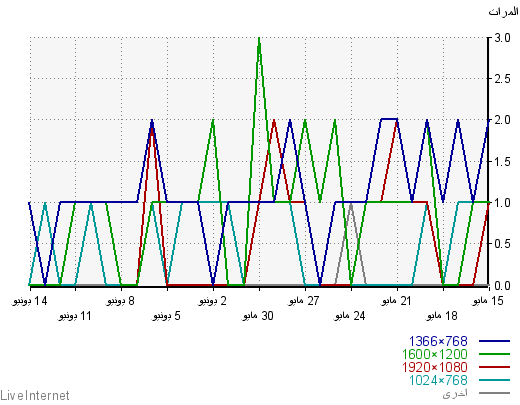
Task: Click the 2.0 y-axis value
Action: (x=502, y=120)
